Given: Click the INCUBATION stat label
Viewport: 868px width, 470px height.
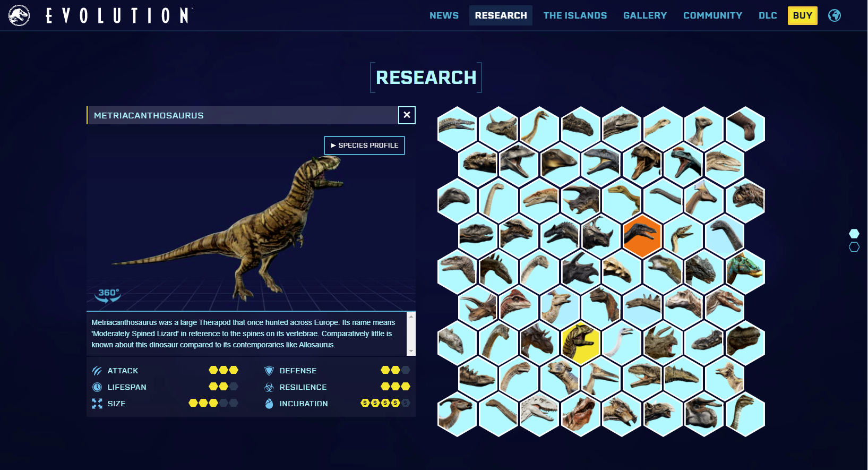Looking at the screenshot, I should point(304,404).
